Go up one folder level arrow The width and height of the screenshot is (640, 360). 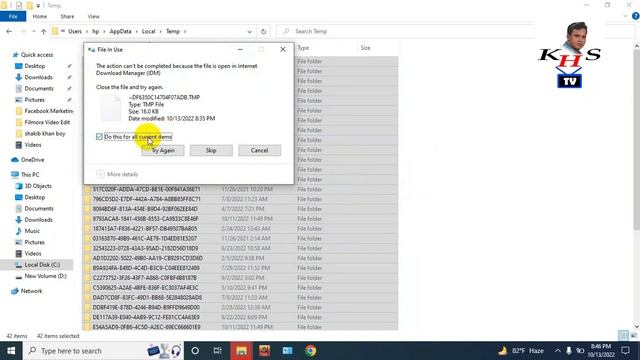tap(43, 31)
